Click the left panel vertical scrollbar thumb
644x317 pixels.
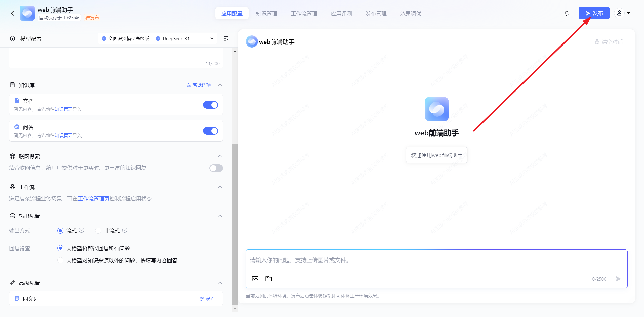click(235, 224)
